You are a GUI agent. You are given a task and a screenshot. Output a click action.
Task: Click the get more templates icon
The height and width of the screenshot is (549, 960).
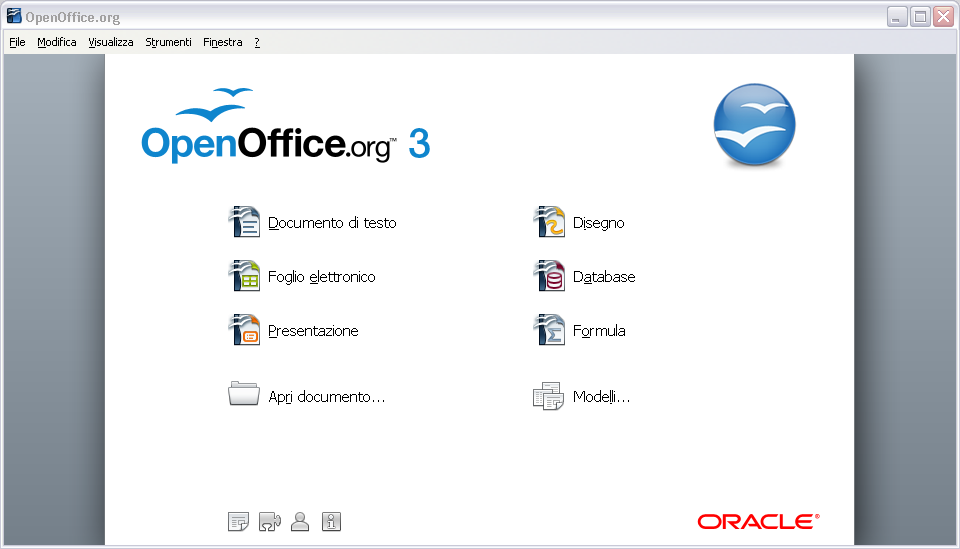[x=238, y=522]
